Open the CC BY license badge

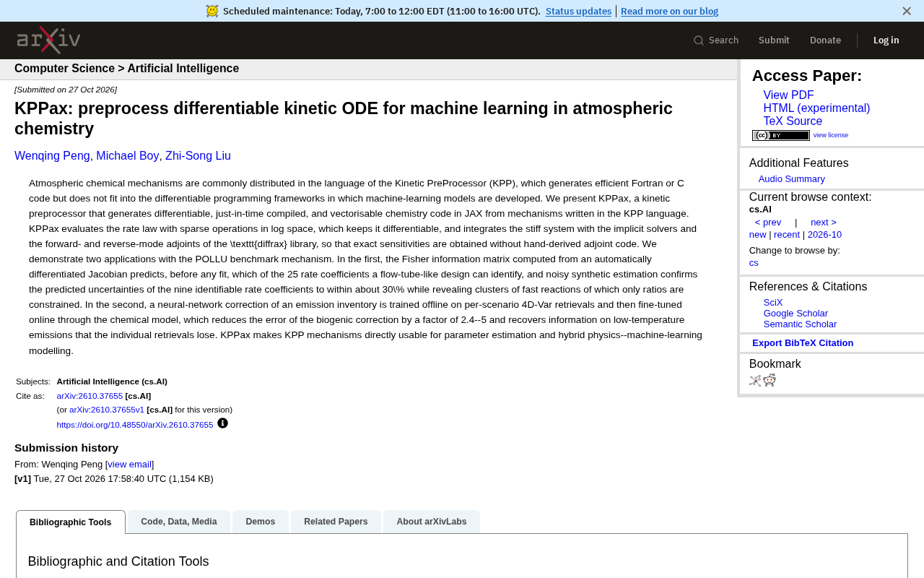[x=781, y=135]
